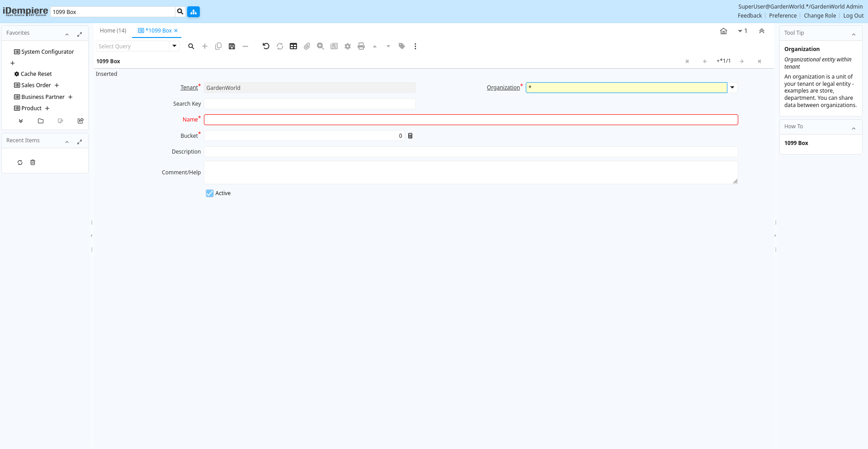Open the Organization dropdown arrow
Image resolution: width=868 pixels, height=449 pixels.
click(732, 88)
